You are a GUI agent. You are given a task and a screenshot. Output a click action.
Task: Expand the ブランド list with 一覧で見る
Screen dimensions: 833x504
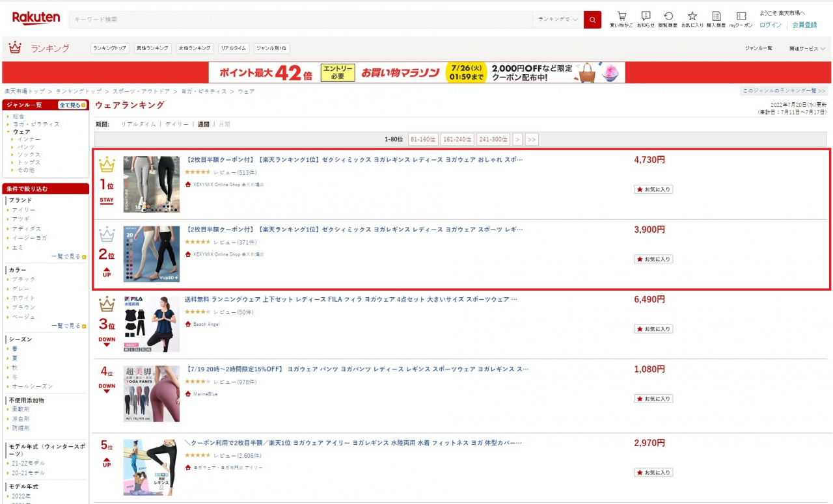[68, 257]
